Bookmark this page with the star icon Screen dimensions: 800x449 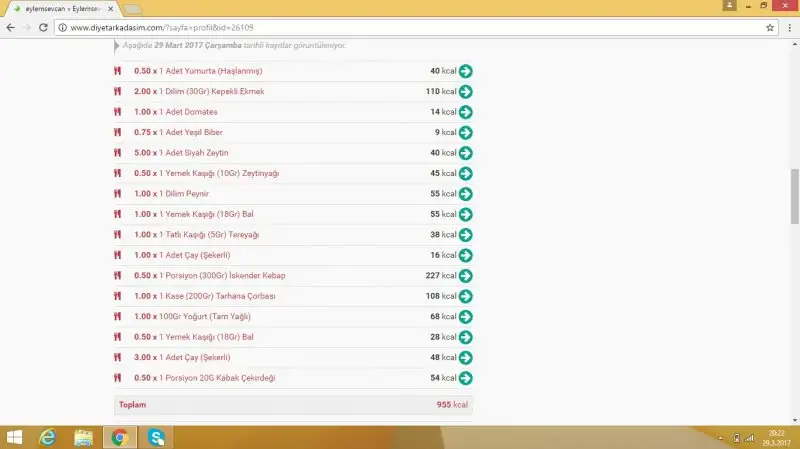click(x=770, y=28)
